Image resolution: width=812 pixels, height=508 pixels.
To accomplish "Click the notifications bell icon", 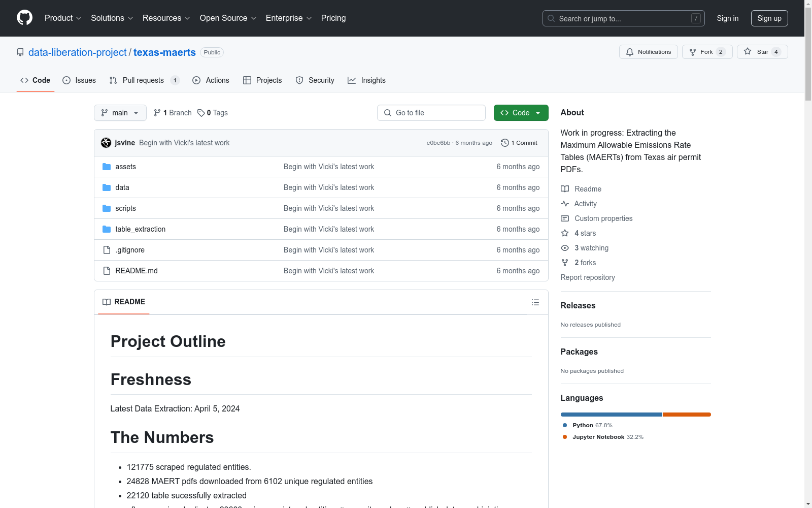I will 630,52.
